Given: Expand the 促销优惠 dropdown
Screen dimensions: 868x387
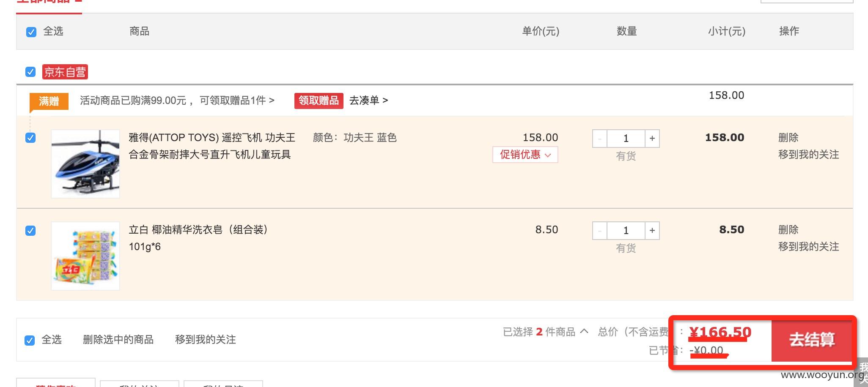Looking at the screenshot, I should [x=525, y=155].
